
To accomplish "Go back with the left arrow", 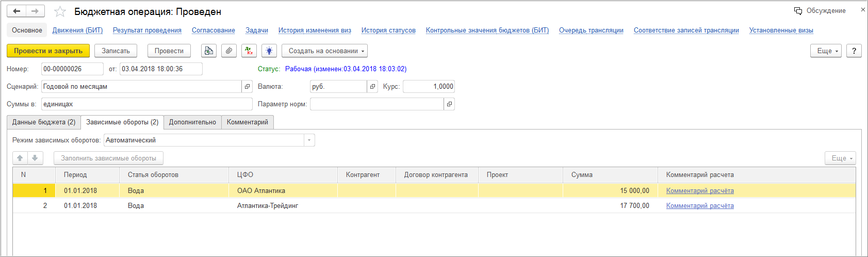I will tap(17, 11).
